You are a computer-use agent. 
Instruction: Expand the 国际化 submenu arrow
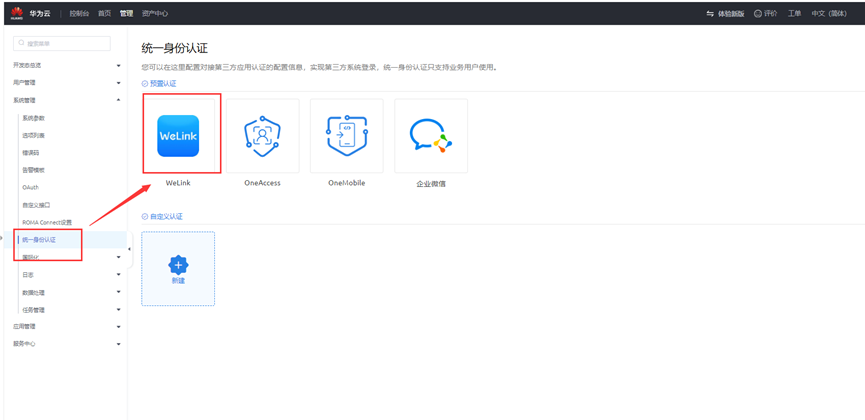[119, 257]
